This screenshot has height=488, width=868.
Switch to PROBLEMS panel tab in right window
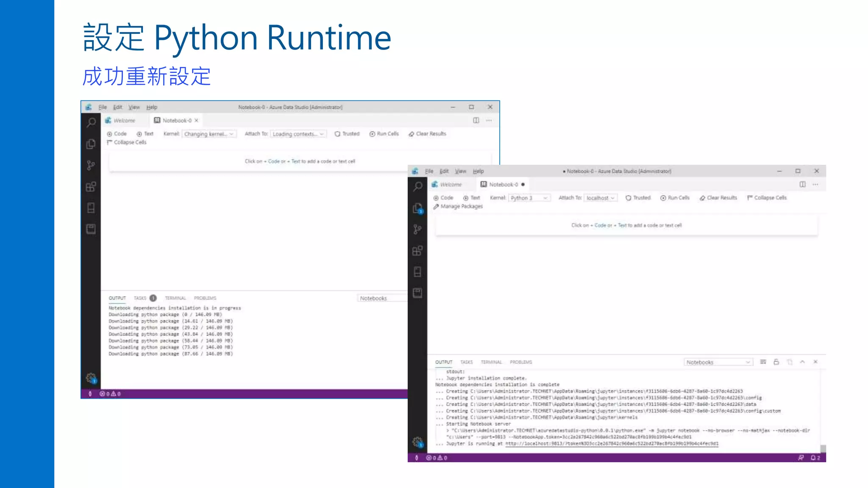tap(521, 362)
